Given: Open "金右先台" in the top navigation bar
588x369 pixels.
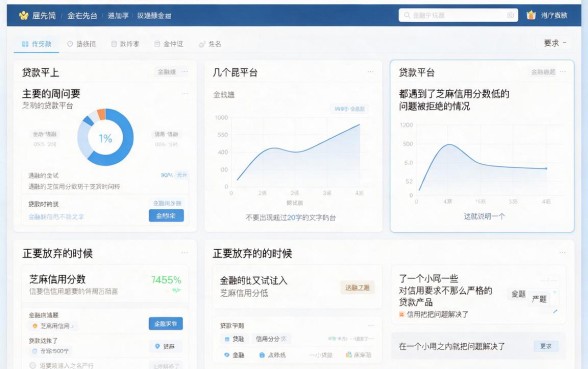Looking at the screenshot, I should [x=82, y=15].
